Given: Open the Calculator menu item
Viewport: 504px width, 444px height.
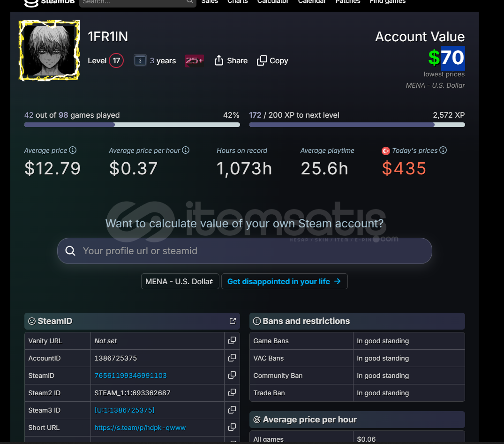Looking at the screenshot, I should click(x=272, y=1).
